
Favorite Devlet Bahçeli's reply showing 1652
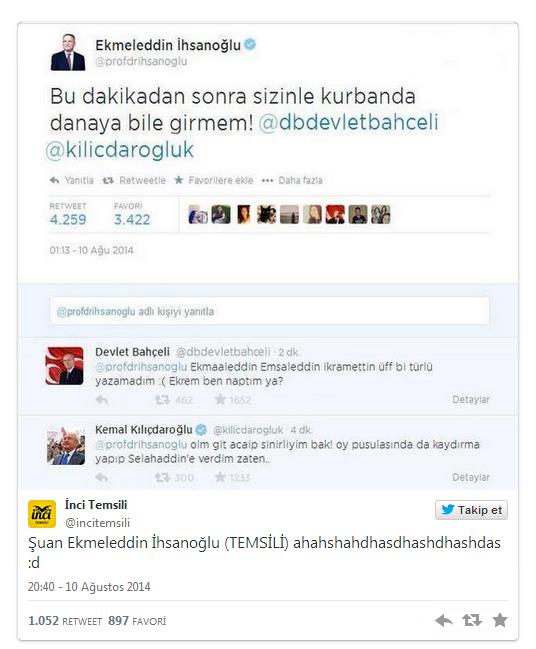click(x=232, y=400)
